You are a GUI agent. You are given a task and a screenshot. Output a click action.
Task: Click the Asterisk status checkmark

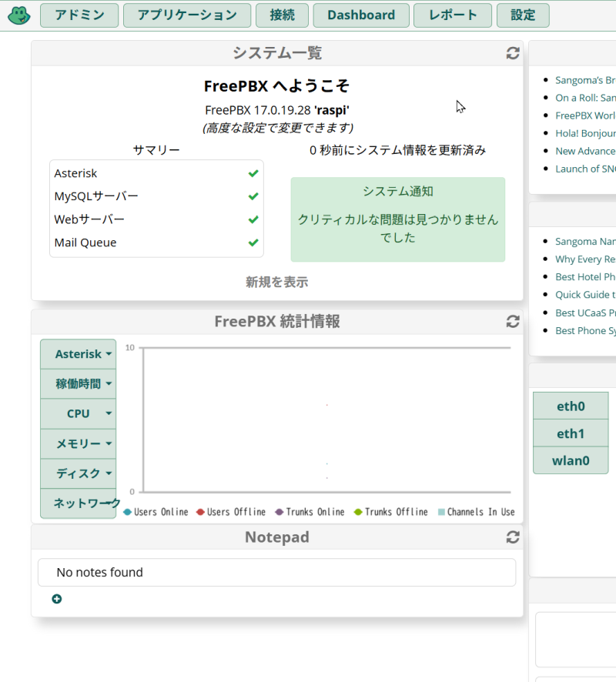tap(253, 173)
